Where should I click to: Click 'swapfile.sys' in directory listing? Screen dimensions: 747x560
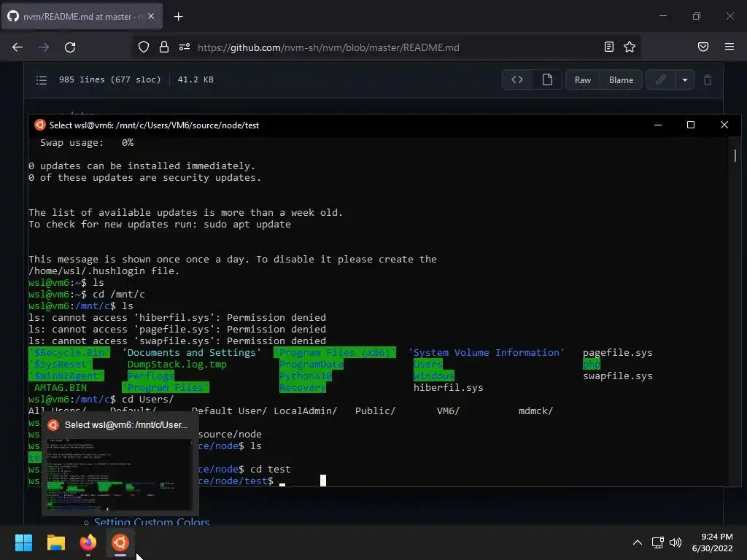(617, 376)
